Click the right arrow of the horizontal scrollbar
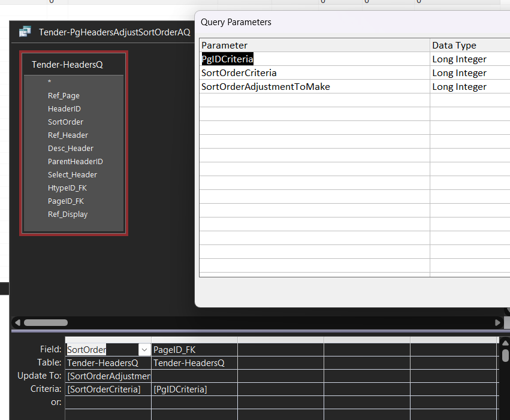Image resolution: width=510 pixels, height=420 pixels. coord(497,322)
